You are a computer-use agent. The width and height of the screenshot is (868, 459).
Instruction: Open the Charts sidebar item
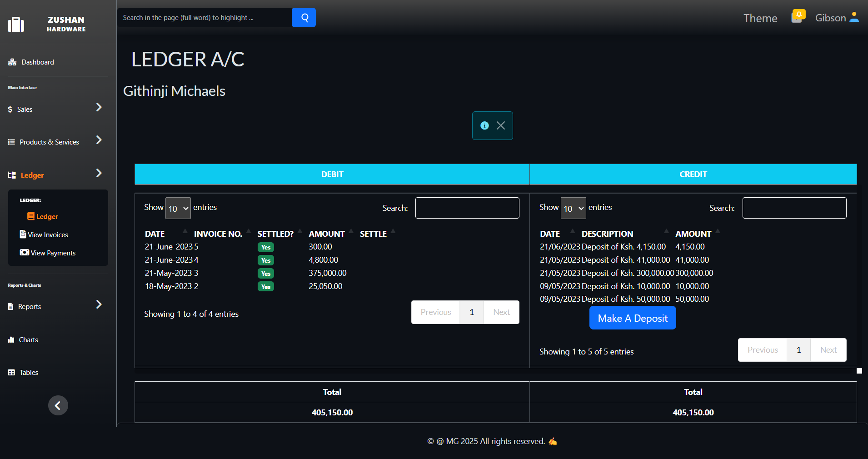tap(28, 340)
